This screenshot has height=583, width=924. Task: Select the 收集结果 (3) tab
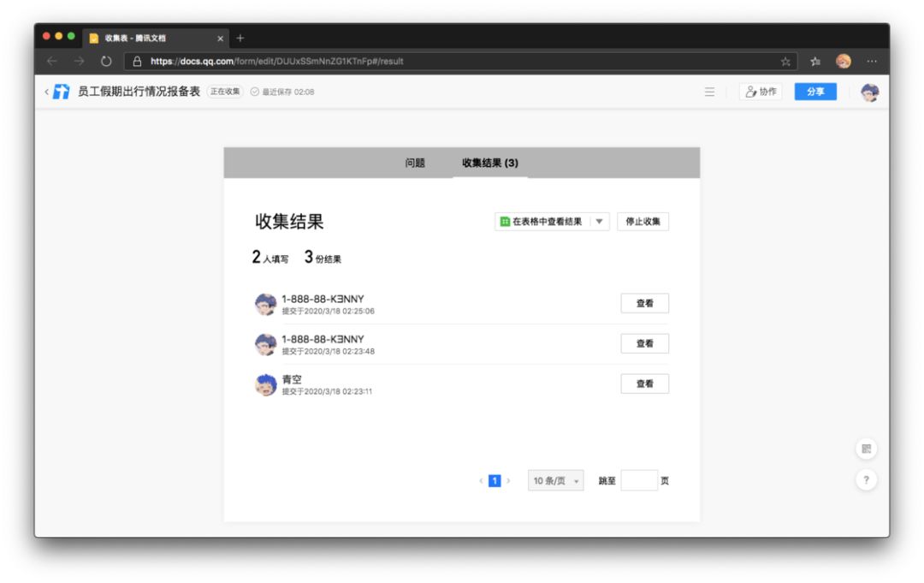(489, 163)
